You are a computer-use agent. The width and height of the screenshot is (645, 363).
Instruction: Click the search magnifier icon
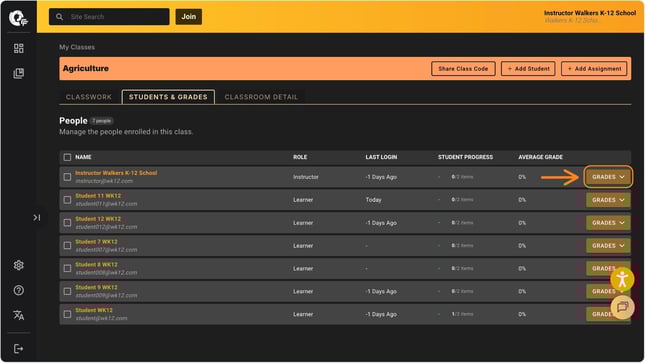tap(60, 17)
